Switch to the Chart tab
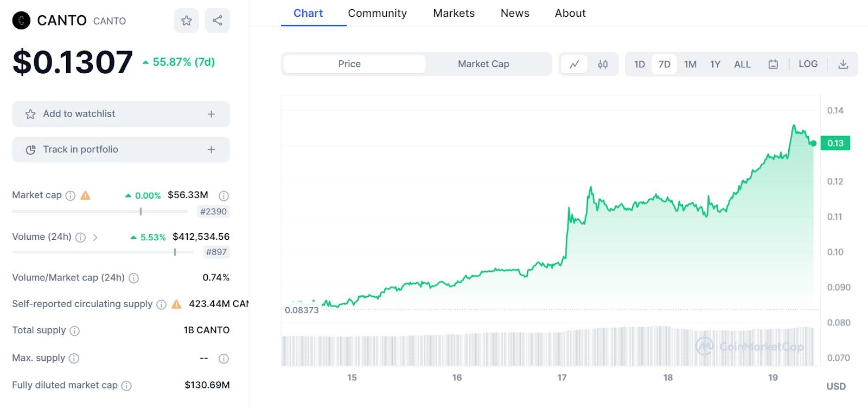 [308, 13]
